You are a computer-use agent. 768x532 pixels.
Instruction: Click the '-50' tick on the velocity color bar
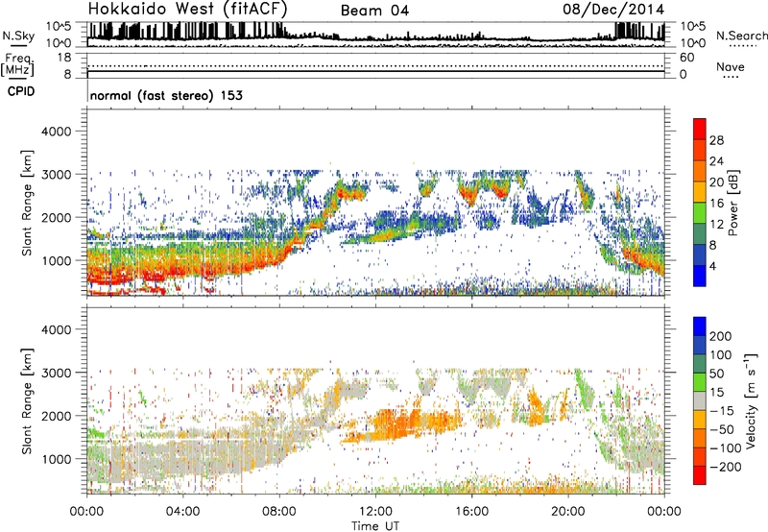click(722, 429)
